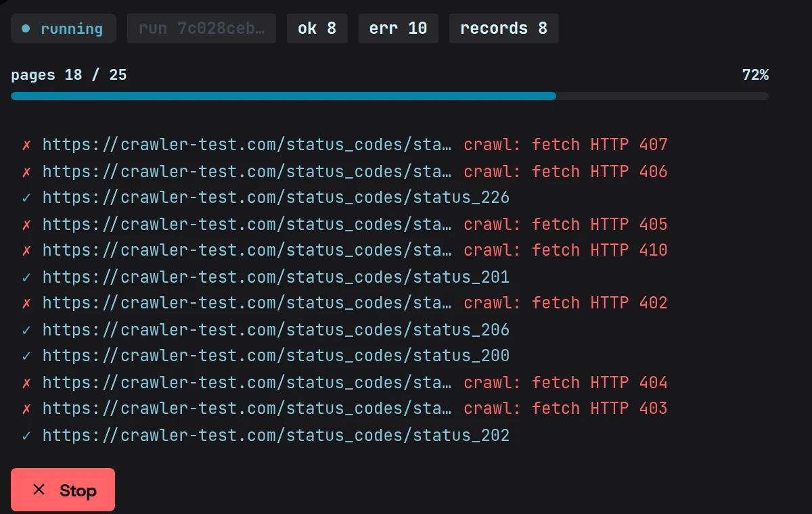812x514 pixels.
Task: Click the red X icon on the HTTP 402 row
Action: point(26,303)
